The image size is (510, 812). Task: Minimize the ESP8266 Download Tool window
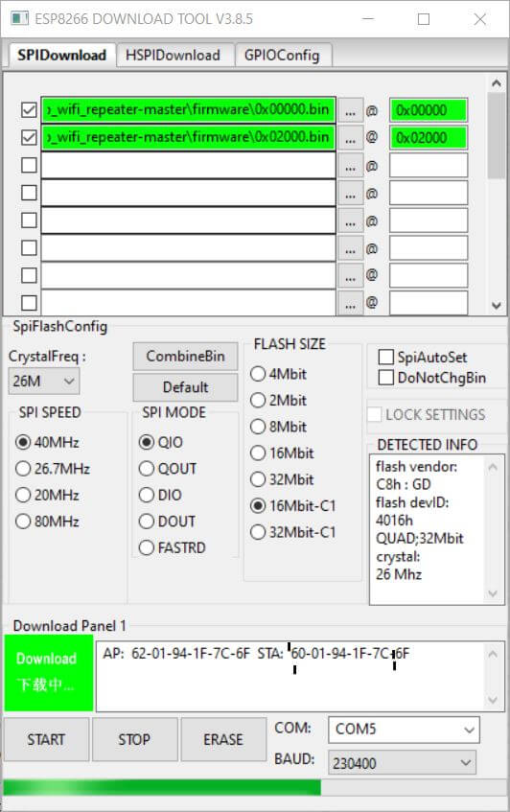coord(368,19)
